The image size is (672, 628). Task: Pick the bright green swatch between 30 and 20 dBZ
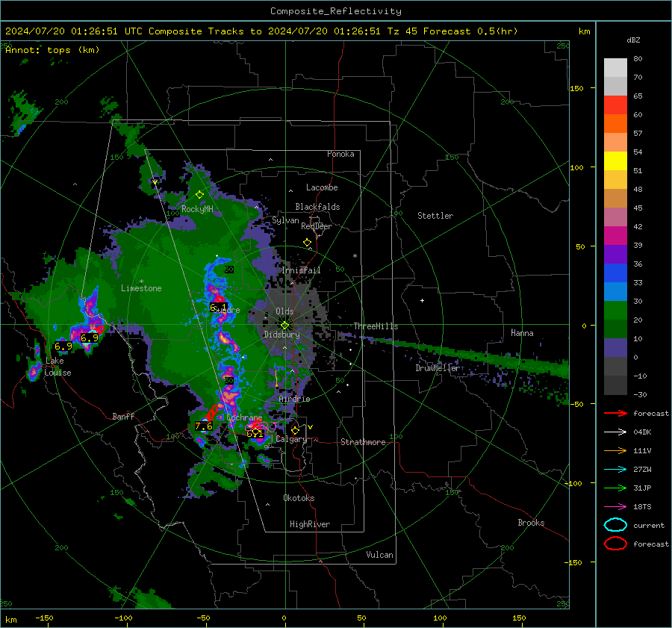click(615, 311)
